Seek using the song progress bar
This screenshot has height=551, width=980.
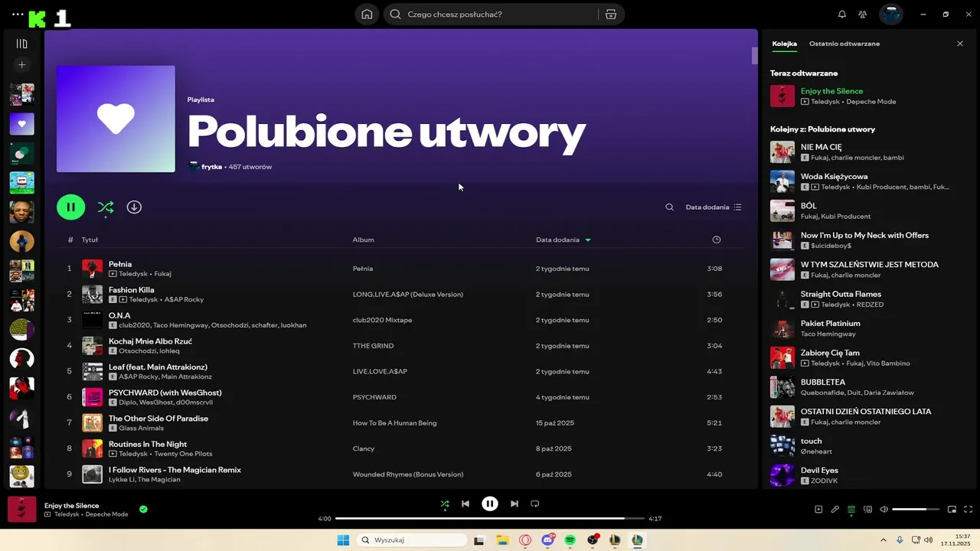(x=490, y=518)
